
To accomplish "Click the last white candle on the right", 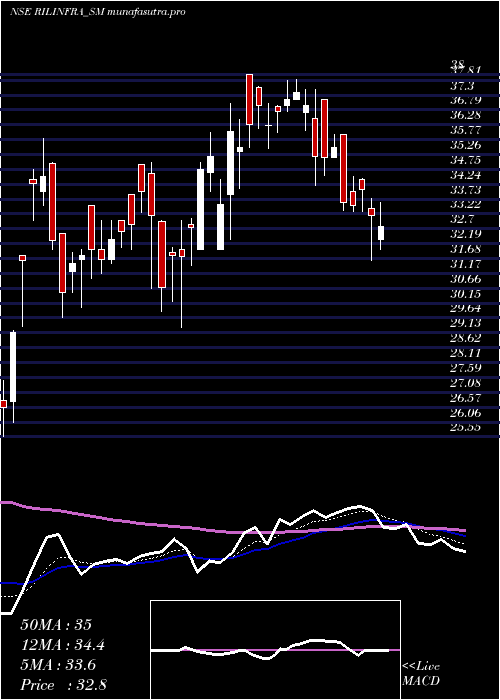I will (x=381, y=233).
